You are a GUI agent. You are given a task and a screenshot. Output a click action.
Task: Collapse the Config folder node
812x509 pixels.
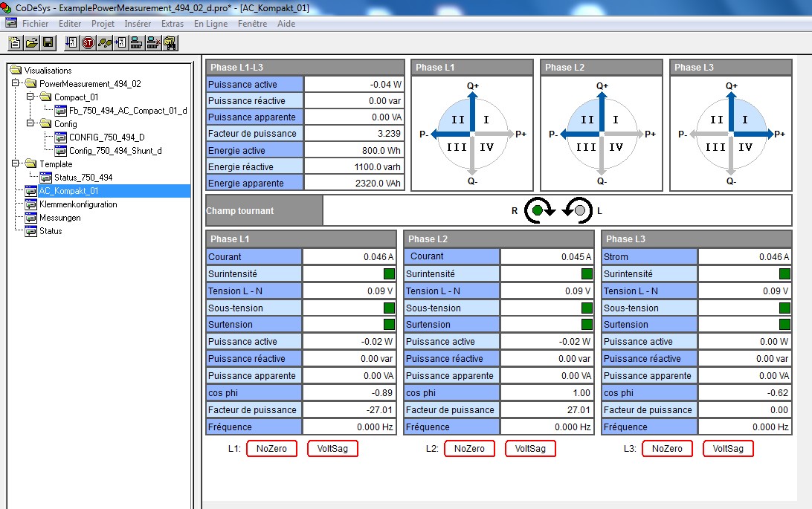[30, 123]
